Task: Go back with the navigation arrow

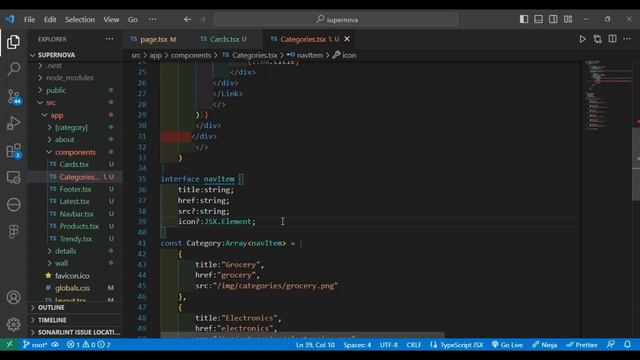Action: click(187, 19)
